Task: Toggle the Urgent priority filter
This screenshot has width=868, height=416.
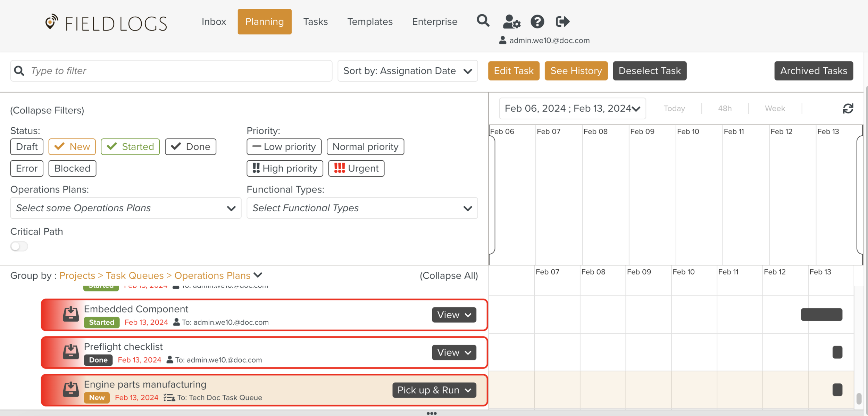Action: pos(356,168)
